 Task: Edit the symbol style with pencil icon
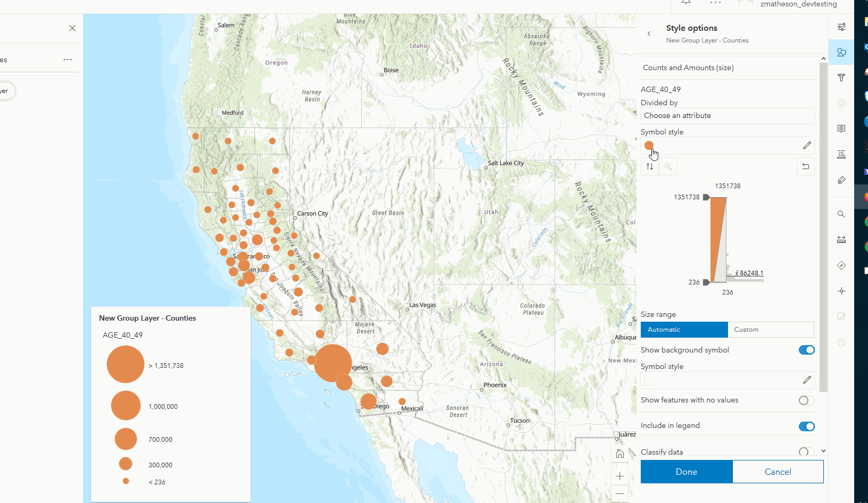[x=807, y=145]
